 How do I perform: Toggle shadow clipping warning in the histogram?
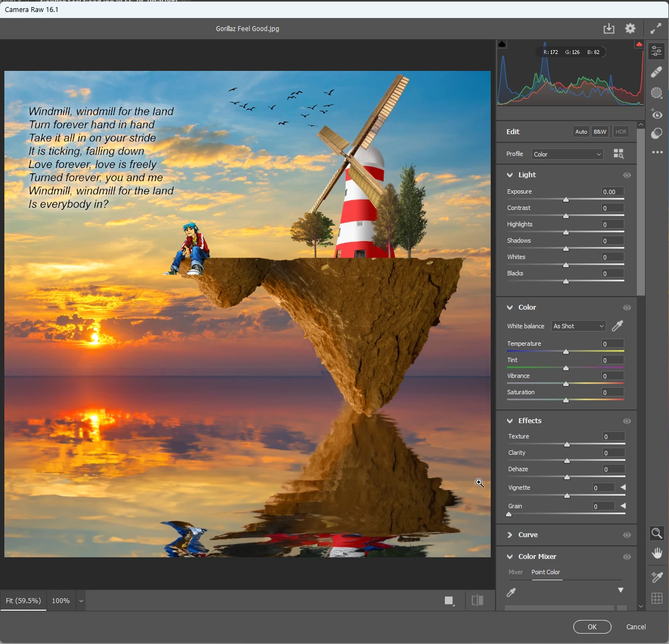(x=502, y=44)
